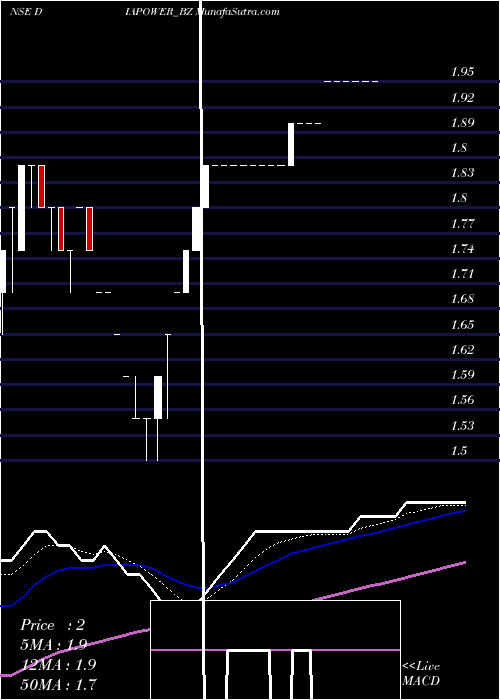Select the 1.68 price axis label
500x700 pixels.
click(x=462, y=299)
